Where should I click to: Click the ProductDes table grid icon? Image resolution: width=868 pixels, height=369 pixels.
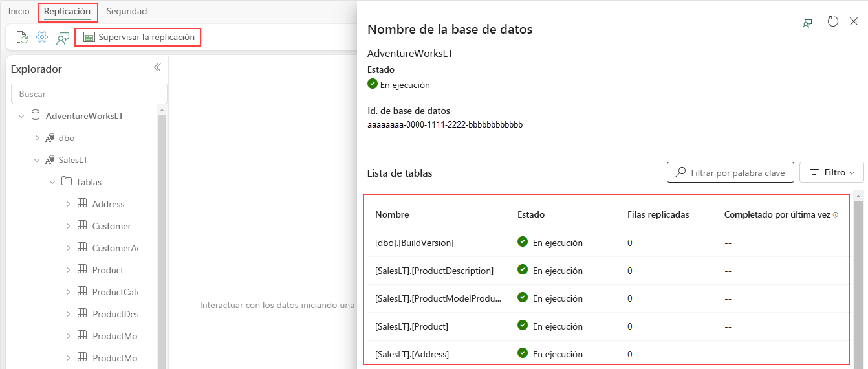pyautogui.click(x=82, y=313)
